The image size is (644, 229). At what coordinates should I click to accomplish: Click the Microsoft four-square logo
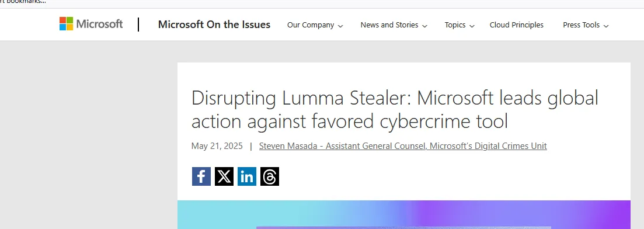pos(66,24)
